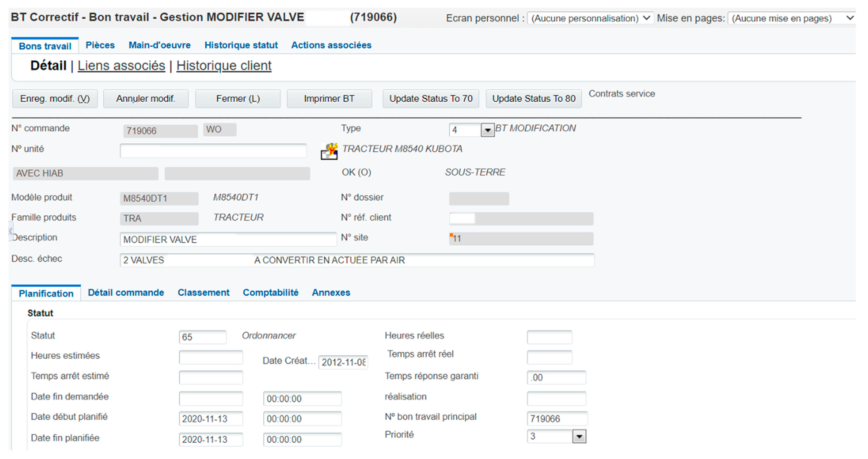Switch to Comptabilité tab
Screen dimensions: 868x459
click(x=271, y=292)
